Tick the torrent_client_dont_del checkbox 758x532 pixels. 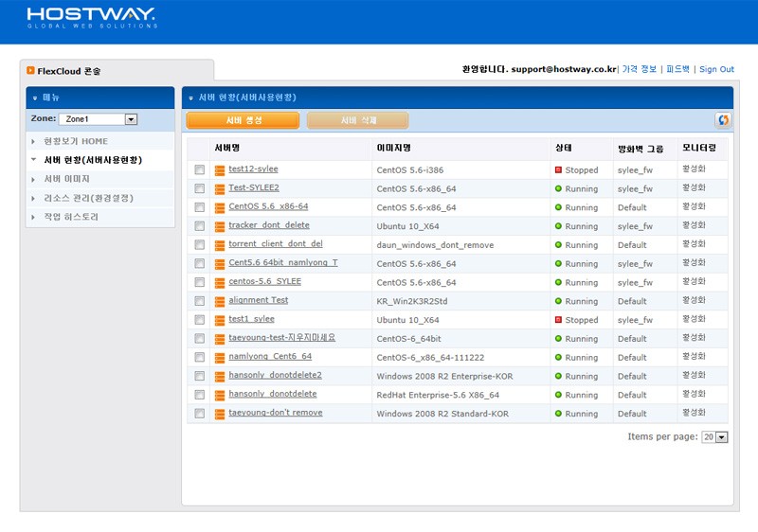click(199, 245)
